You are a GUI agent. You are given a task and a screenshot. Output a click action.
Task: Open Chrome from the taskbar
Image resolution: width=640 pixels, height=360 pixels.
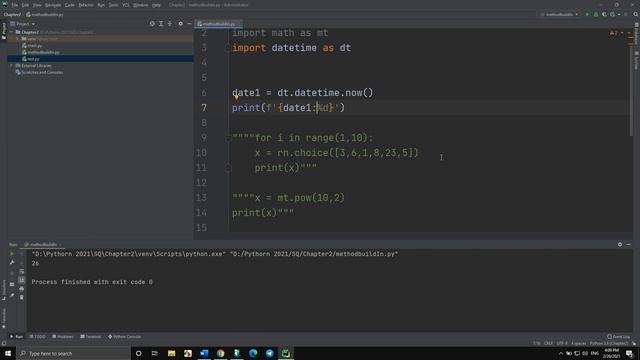coord(220,353)
